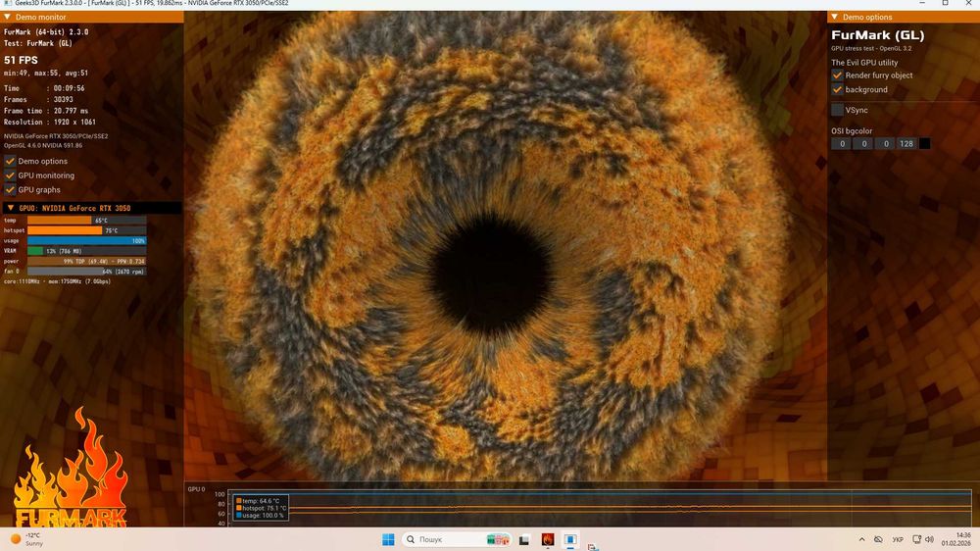Click the Resolution 1920 x 1061 line
This screenshot has height=551, width=980.
point(49,122)
